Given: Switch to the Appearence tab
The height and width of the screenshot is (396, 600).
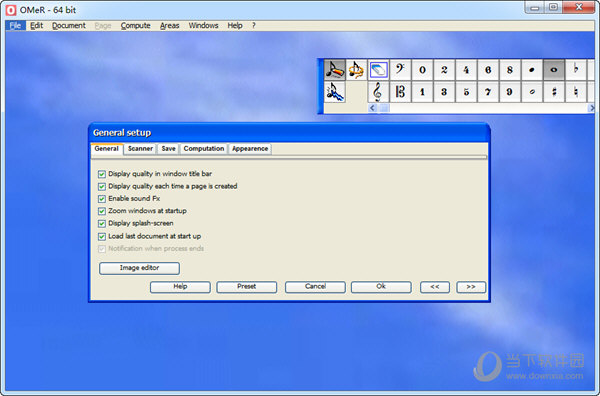Looking at the screenshot, I should coord(250,148).
